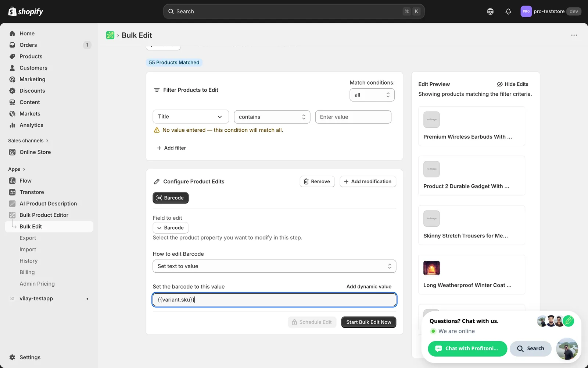Viewport: 588px width, 368px height.
Task: Click Start Bulk Edit Now button
Action: point(369,322)
